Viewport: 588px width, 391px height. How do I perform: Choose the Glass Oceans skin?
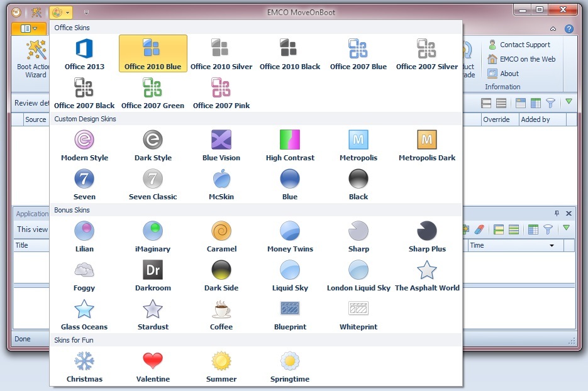[84, 314]
